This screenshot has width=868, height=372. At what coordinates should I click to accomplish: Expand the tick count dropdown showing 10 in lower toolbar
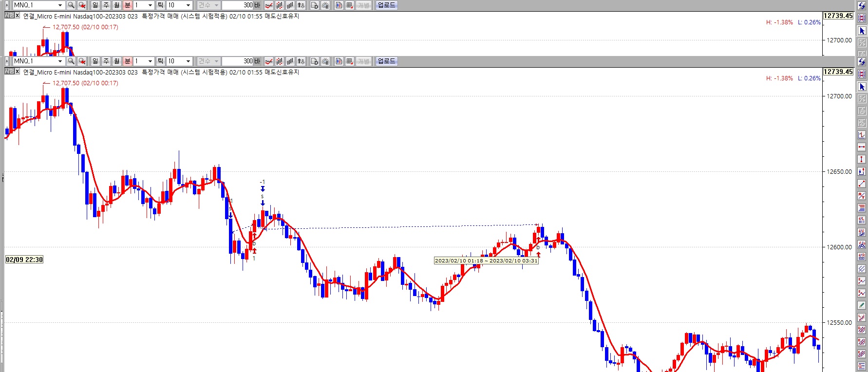[x=188, y=61]
